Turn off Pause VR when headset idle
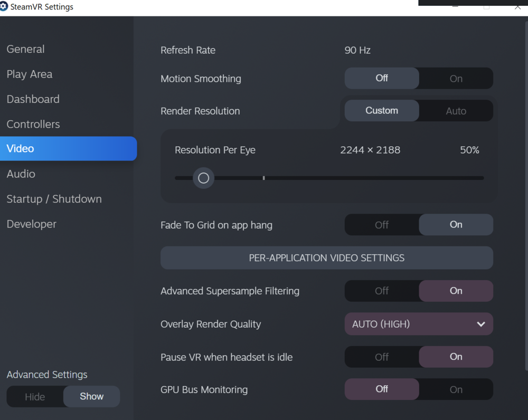Viewport: 528px width, 420px height. pyautogui.click(x=382, y=357)
